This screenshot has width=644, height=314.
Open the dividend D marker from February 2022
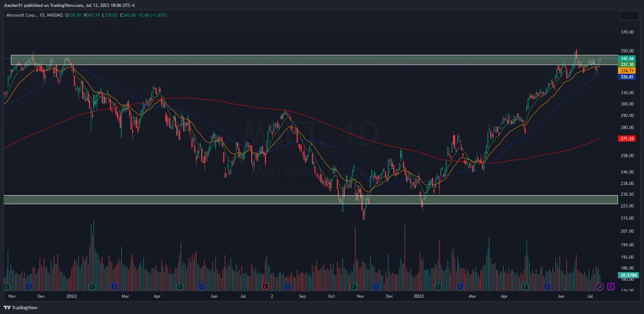pos(114,287)
